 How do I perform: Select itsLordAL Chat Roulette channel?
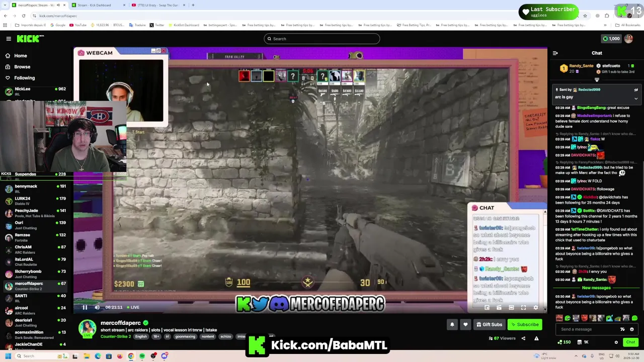35,261
